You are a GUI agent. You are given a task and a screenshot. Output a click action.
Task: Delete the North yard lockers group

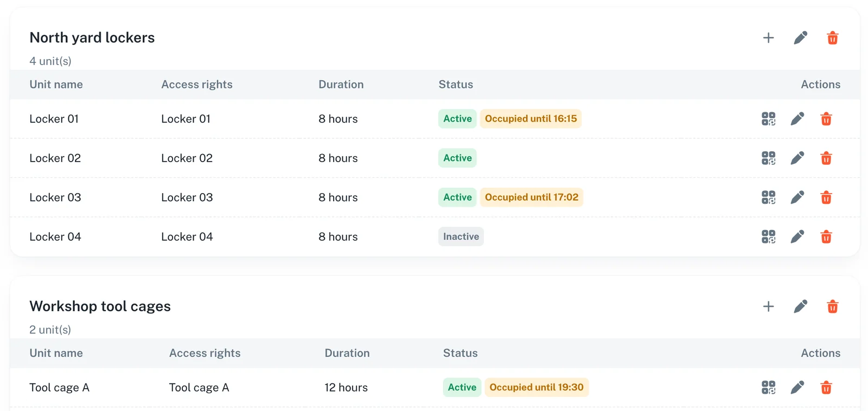[x=832, y=38]
